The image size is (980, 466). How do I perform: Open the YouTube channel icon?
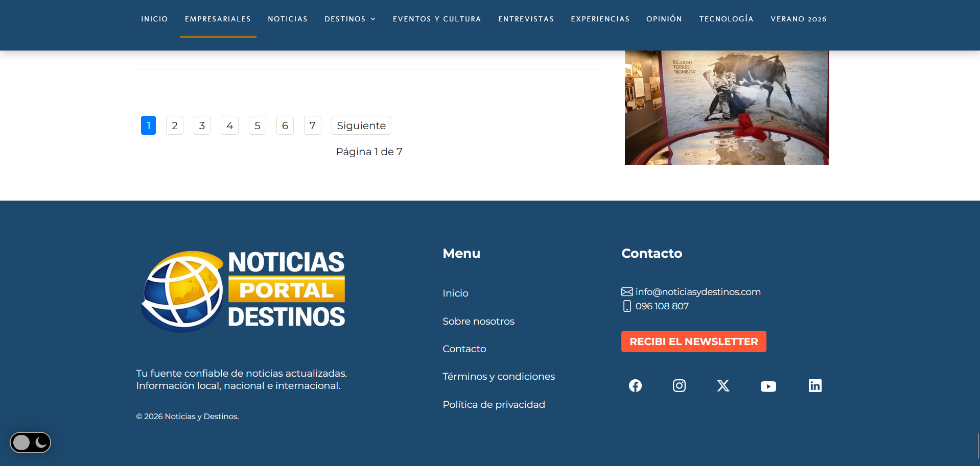point(768,386)
